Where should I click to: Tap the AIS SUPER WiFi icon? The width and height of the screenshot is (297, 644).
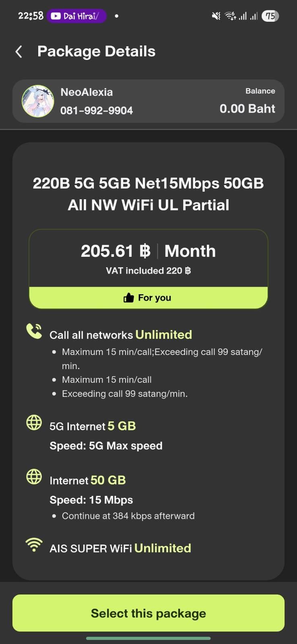point(34,545)
